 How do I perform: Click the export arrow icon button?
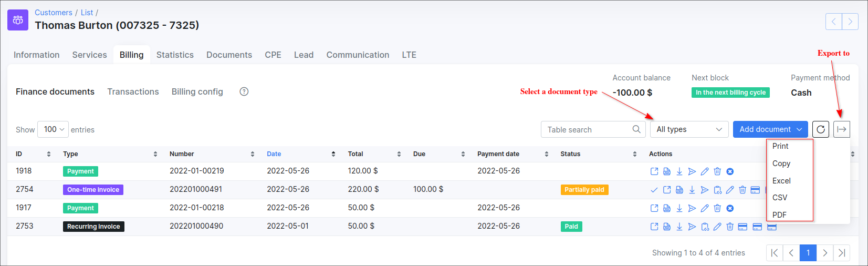(x=841, y=129)
